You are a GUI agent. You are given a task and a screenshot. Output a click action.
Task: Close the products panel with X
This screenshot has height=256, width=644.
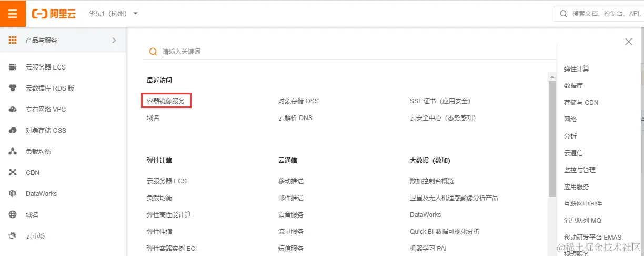pos(628,42)
